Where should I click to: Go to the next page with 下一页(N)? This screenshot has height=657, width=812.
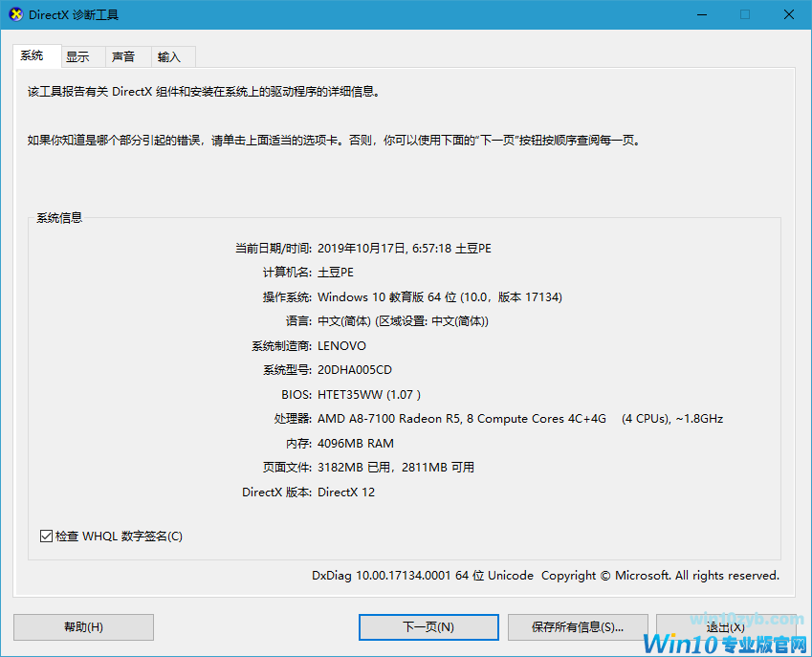pyautogui.click(x=428, y=627)
